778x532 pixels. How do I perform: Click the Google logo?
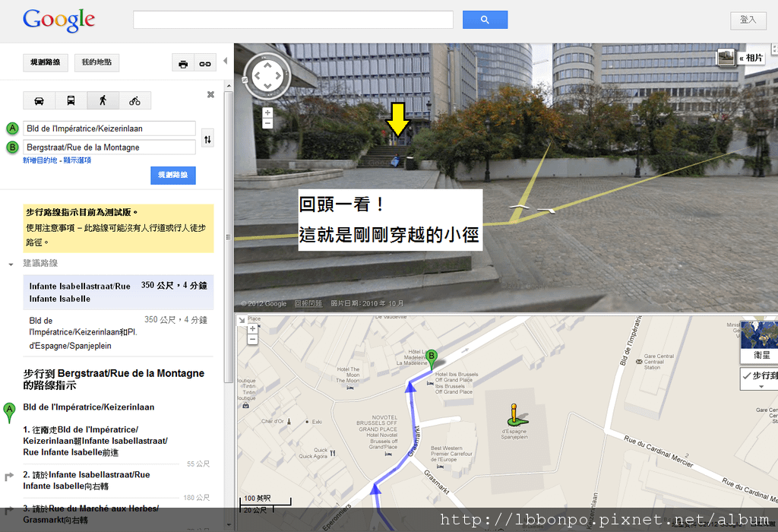[59, 21]
